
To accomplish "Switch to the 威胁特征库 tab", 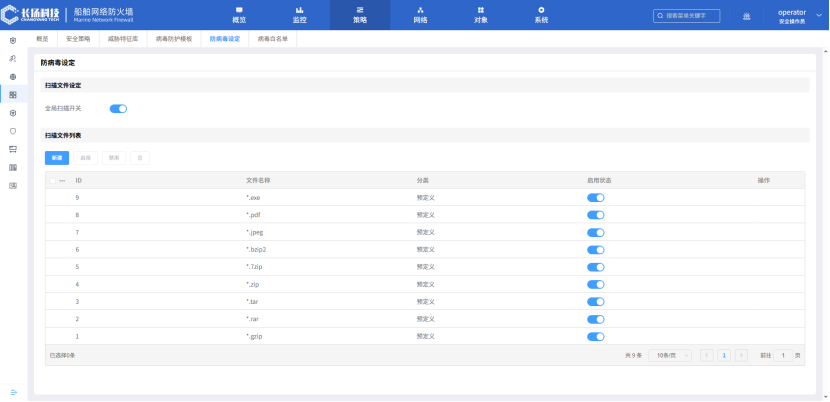I will (x=123, y=38).
